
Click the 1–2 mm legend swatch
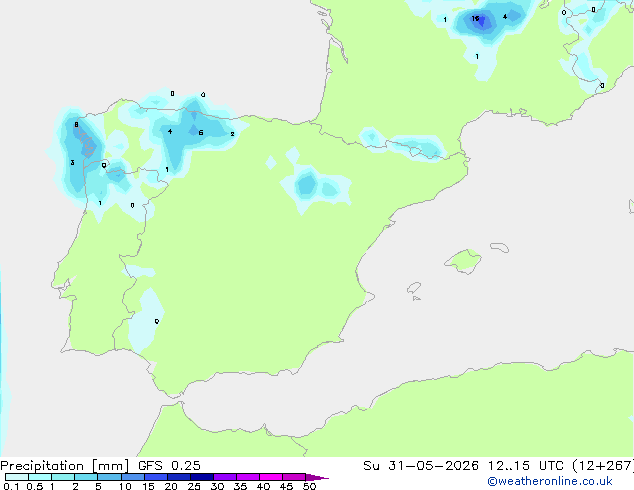click(x=63, y=477)
